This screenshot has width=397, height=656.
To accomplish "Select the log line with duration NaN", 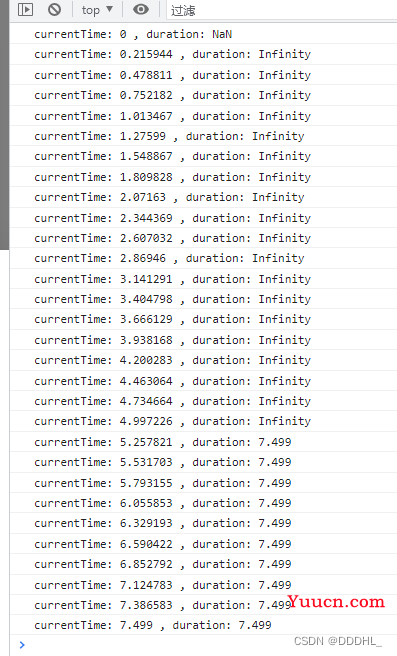I will (203, 34).
